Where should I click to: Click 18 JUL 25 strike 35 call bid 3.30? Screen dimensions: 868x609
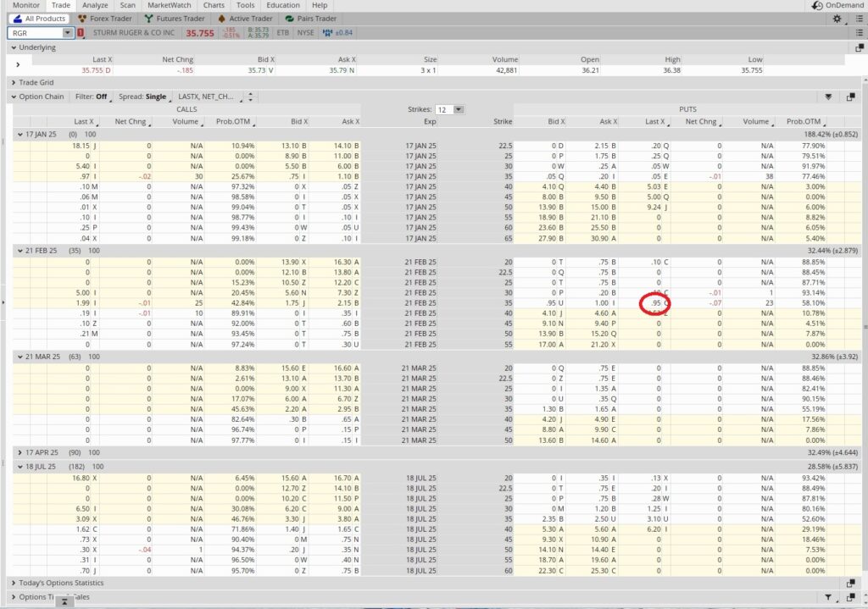tap(291, 519)
